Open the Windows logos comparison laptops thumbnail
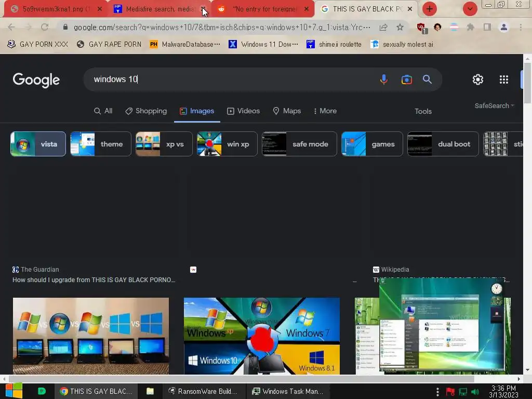 click(x=90, y=336)
